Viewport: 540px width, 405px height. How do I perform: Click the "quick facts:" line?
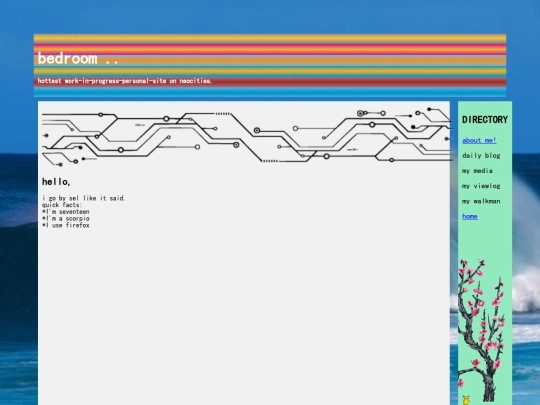click(62, 205)
